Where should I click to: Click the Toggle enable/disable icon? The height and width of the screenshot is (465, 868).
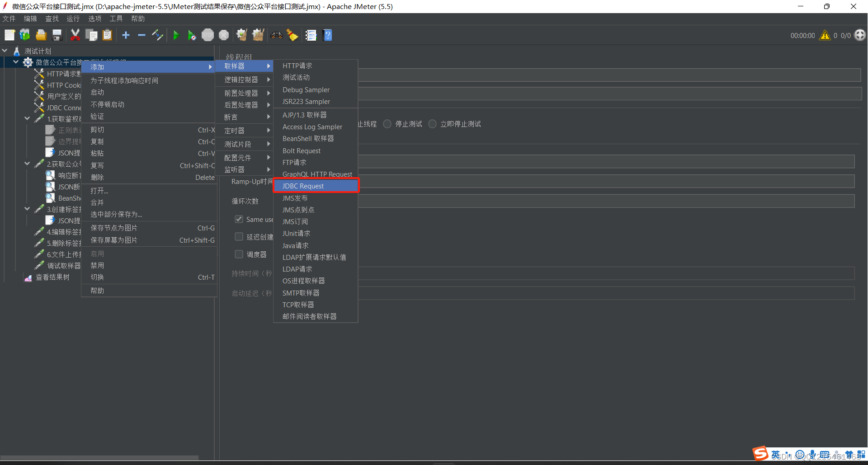pos(157,35)
